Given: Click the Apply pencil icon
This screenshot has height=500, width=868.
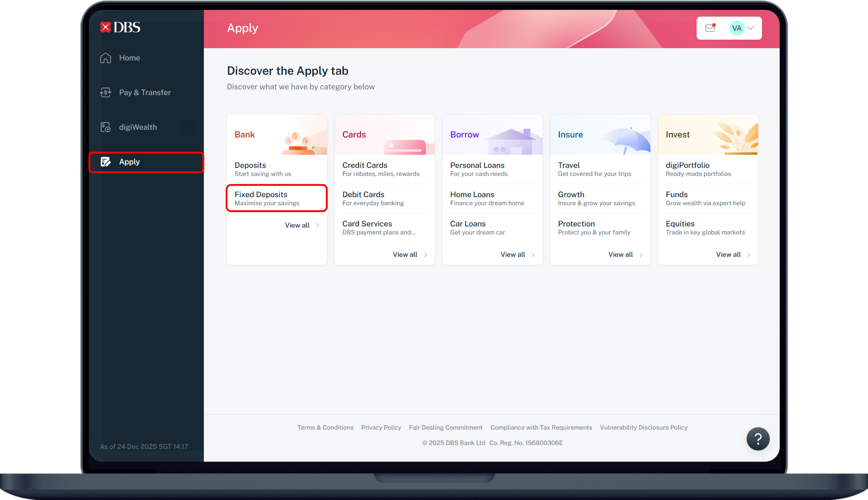Looking at the screenshot, I should (x=105, y=162).
